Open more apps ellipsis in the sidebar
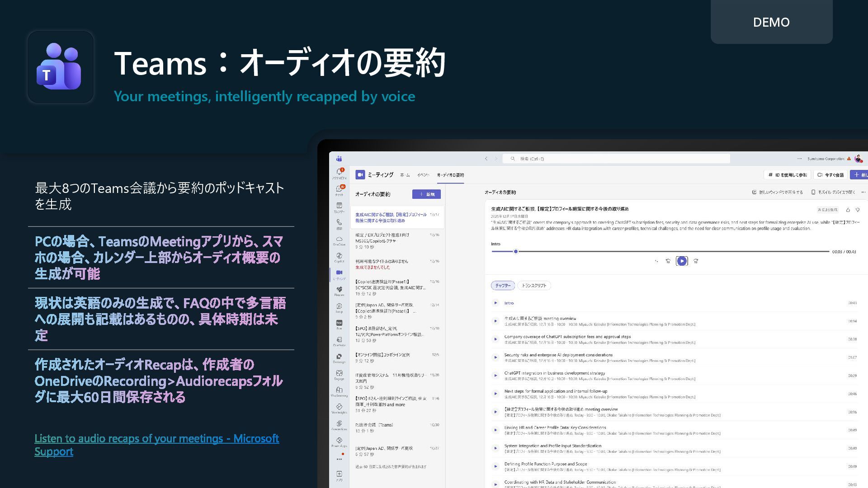The height and width of the screenshot is (488, 868). tap(339, 459)
